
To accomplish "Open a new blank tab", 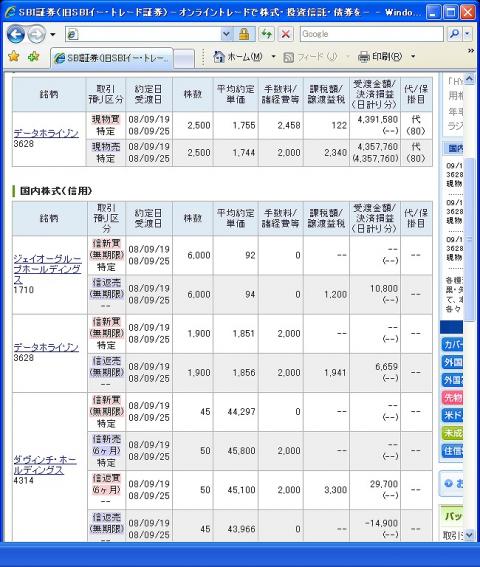I will coord(184,58).
